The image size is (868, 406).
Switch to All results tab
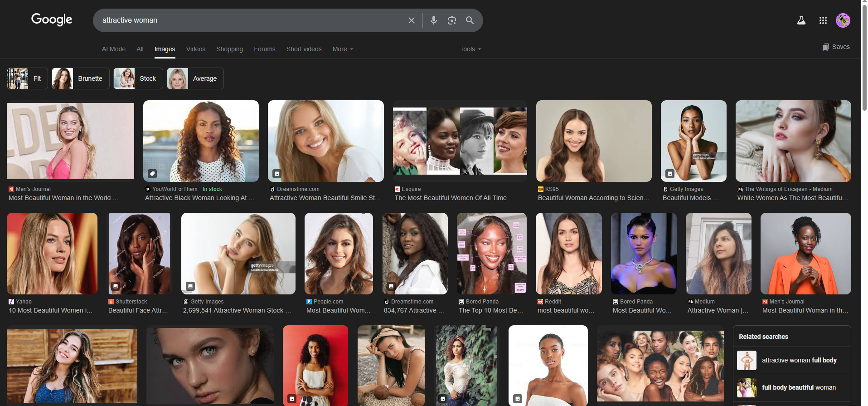click(140, 49)
